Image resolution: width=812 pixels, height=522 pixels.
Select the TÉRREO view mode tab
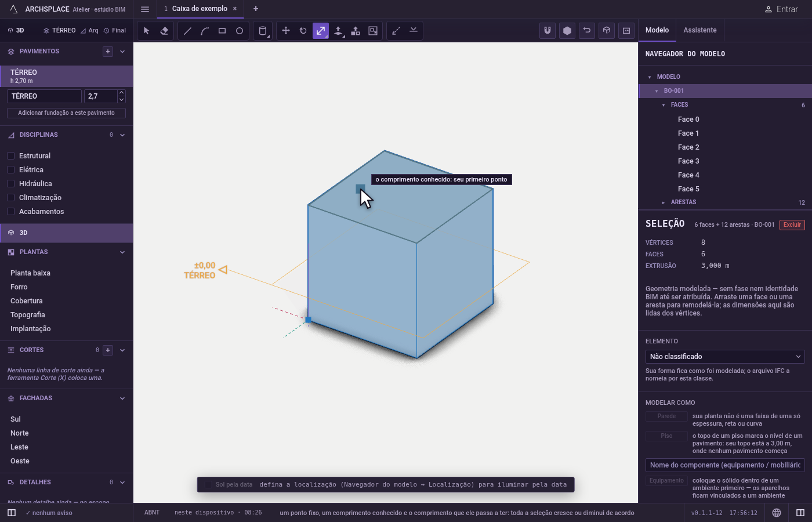tap(60, 30)
